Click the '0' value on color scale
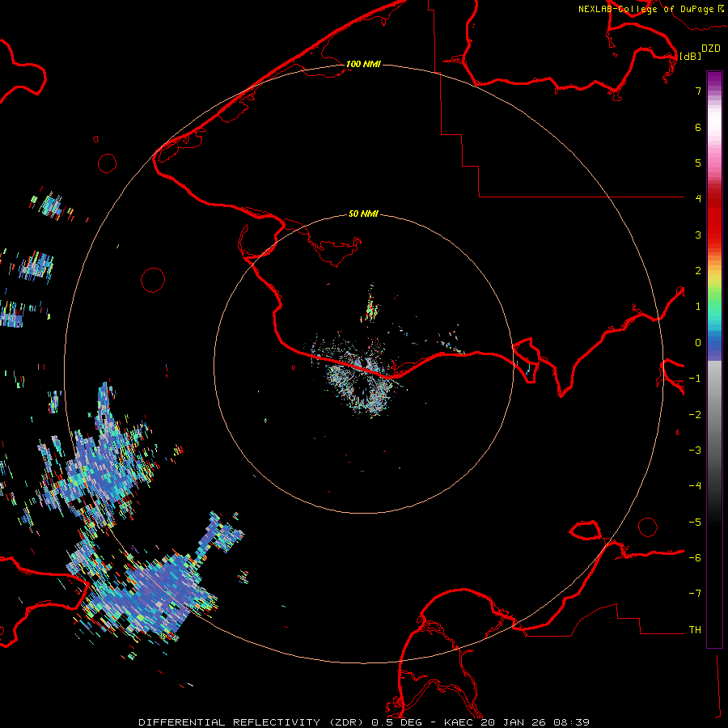The height and width of the screenshot is (728, 728). (698, 343)
